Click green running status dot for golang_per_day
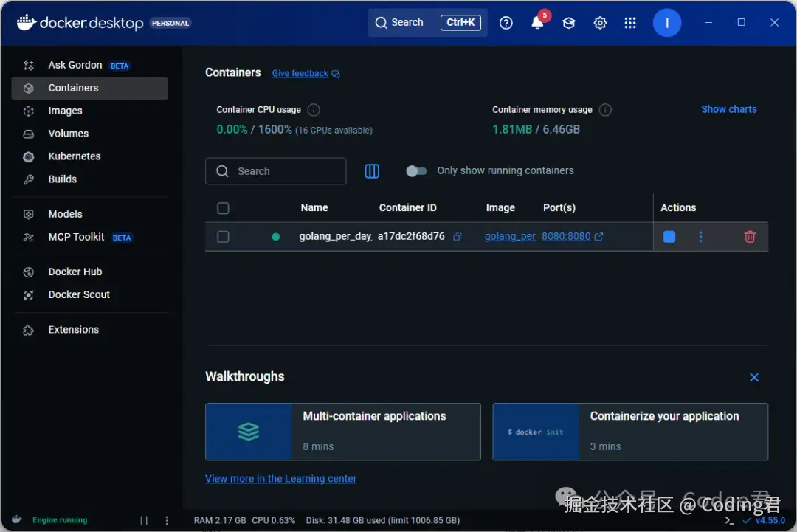This screenshot has width=797, height=532. [275, 237]
